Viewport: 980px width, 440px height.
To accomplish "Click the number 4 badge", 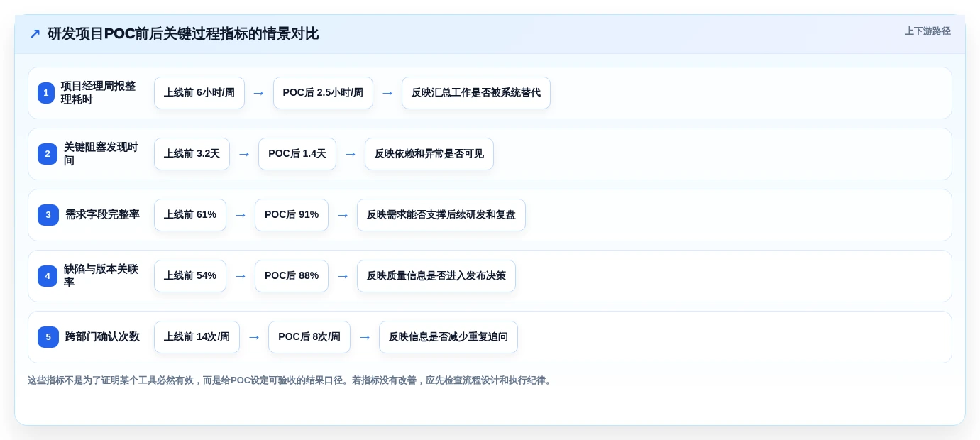I will point(48,276).
